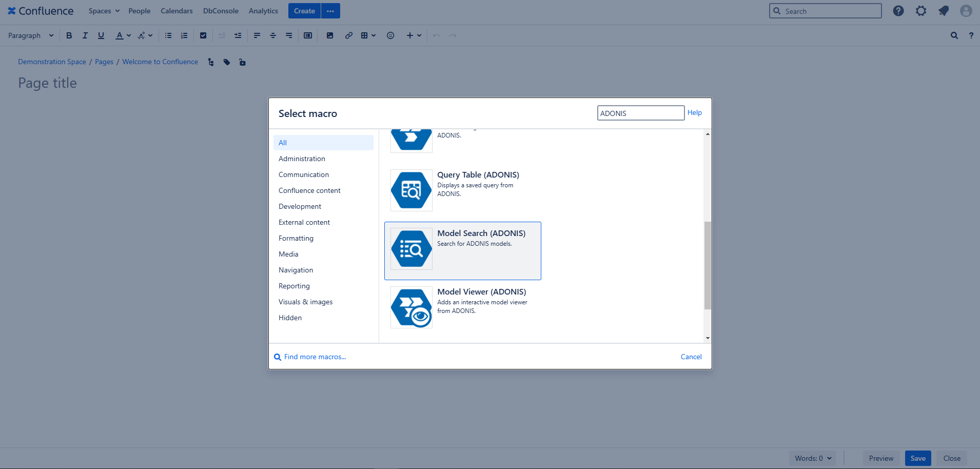Insert an image into the page

tap(330, 35)
